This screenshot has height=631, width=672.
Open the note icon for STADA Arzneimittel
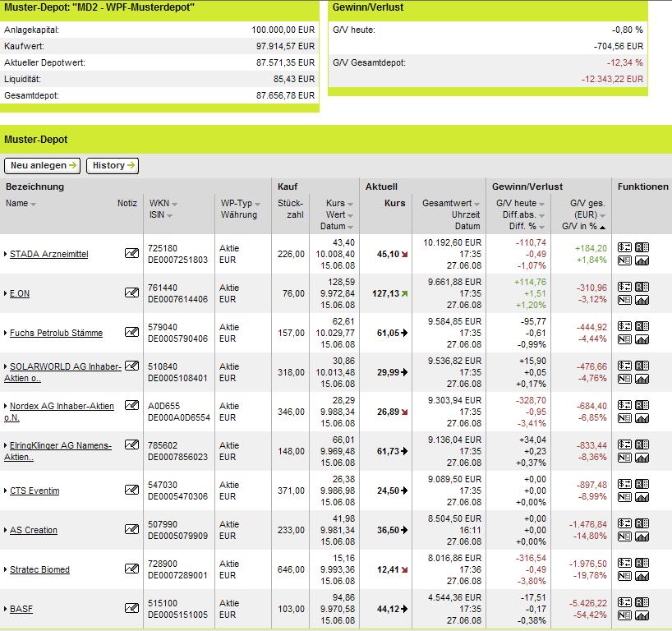131,253
